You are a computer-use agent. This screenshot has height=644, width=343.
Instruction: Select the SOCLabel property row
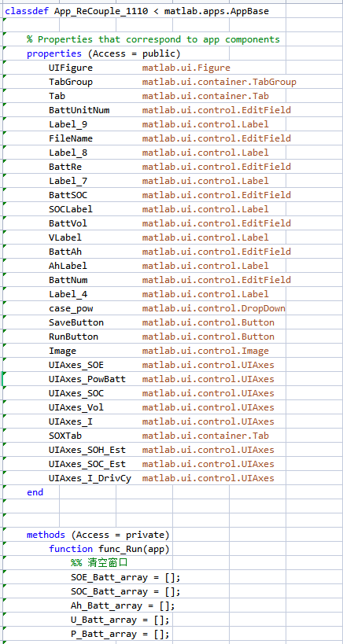coord(159,209)
